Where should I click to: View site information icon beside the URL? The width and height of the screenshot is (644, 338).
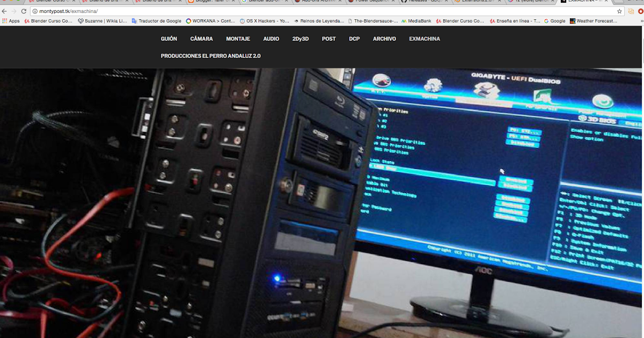click(x=35, y=11)
